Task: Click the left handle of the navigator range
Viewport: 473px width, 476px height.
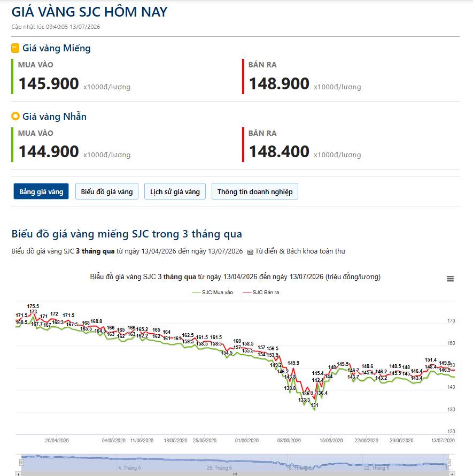Action: click(x=21, y=462)
